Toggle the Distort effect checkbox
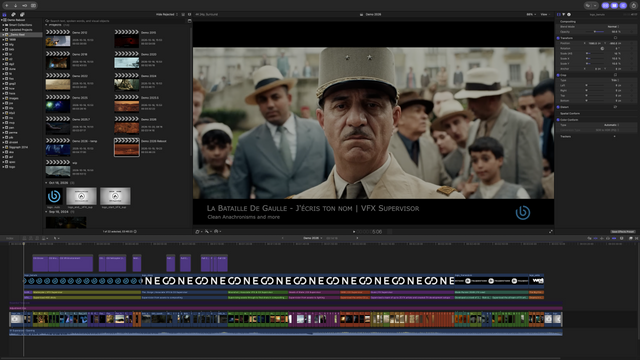 click(558, 107)
